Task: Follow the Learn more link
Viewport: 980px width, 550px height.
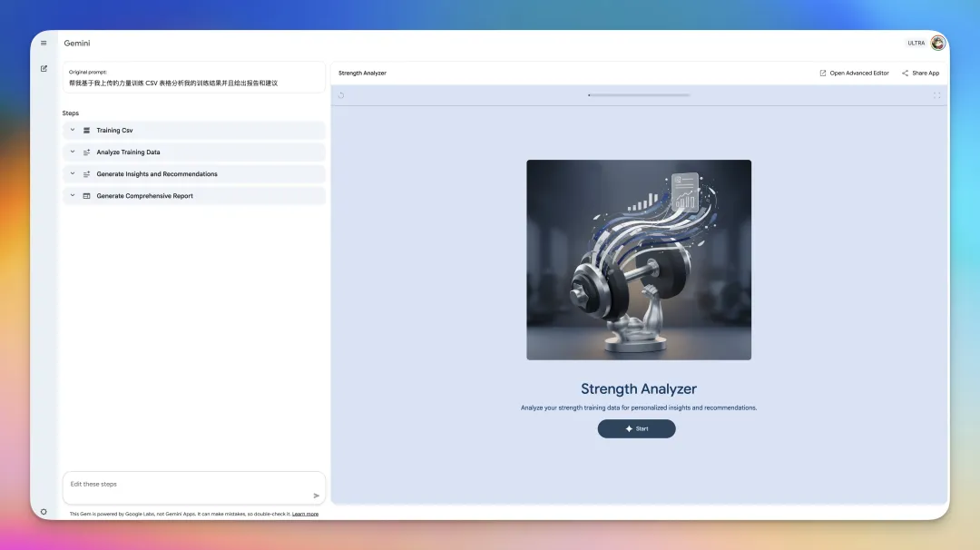Action: (305, 514)
